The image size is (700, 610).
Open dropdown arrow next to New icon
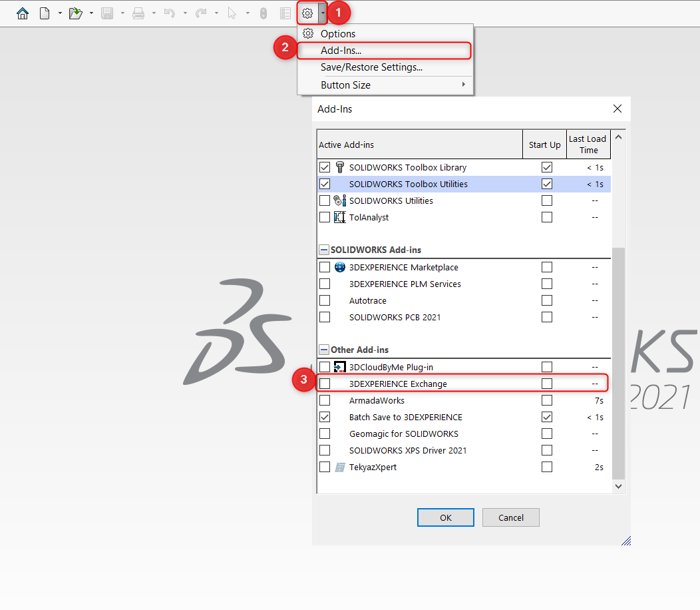[60, 13]
